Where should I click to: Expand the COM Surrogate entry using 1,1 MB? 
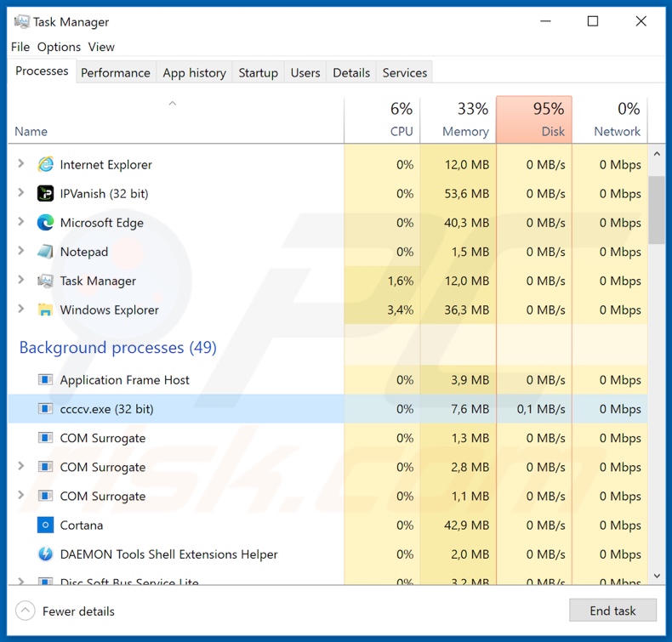(20, 495)
